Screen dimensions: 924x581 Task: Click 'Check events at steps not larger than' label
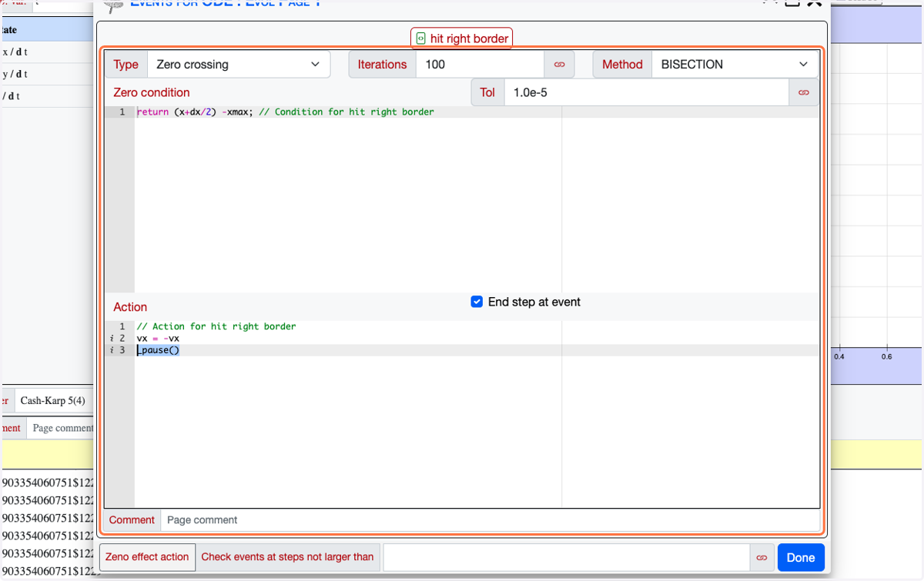tap(287, 557)
